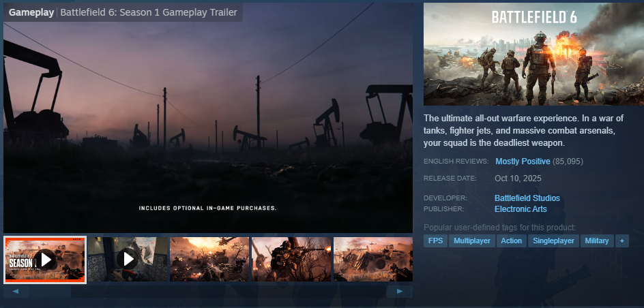Select the Action tag
Screen dimensions: 644x308
(x=512, y=241)
